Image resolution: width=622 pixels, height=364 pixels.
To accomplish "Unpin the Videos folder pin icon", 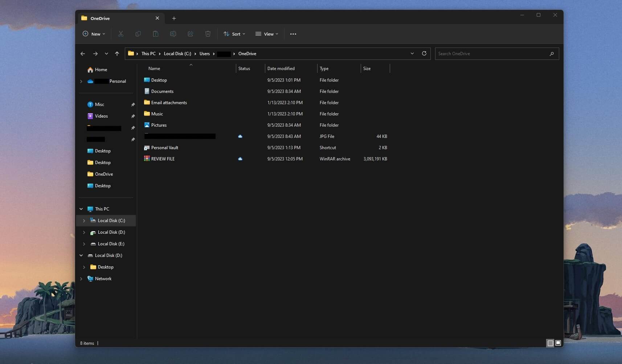I will (133, 116).
